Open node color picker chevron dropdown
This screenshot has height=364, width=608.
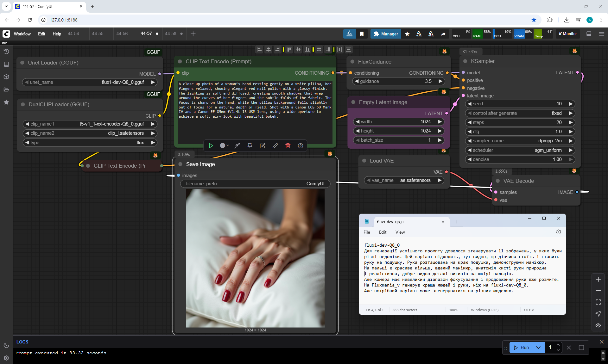pyautogui.click(x=228, y=146)
